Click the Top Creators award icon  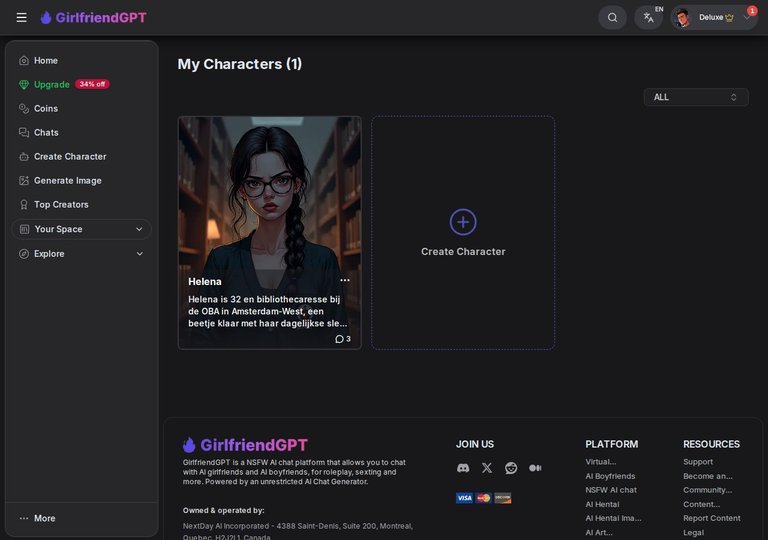tap(24, 204)
